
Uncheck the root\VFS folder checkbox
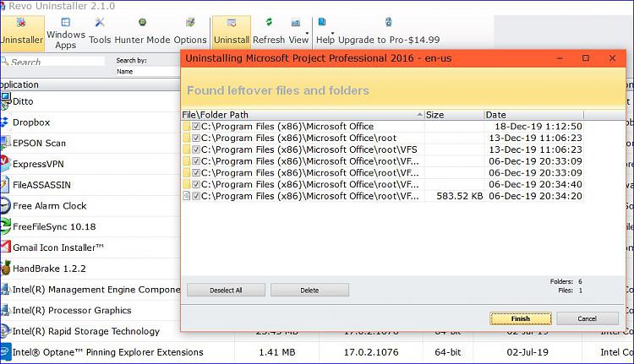tap(196, 149)
